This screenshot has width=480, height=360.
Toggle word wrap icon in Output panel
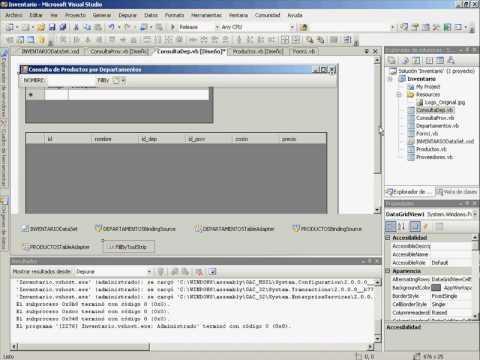click(212, 272)
